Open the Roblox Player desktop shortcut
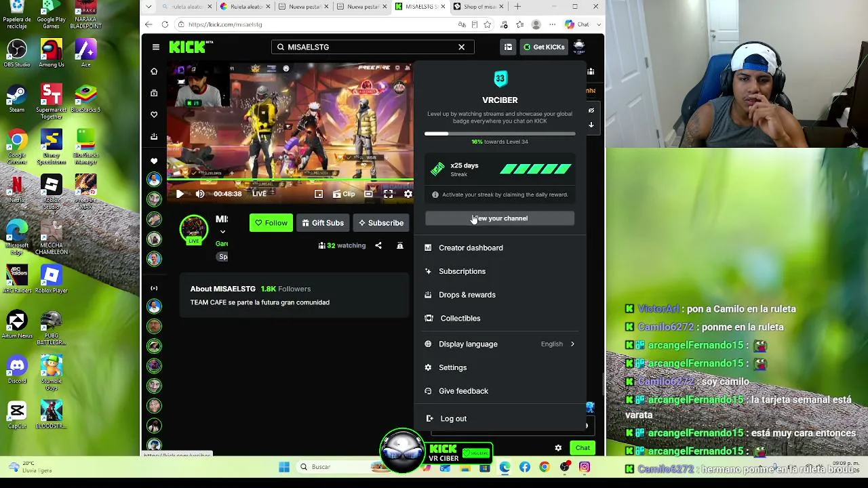Image resolution: width=868 pixels, height=488 pixels. [x=52, y=279]
